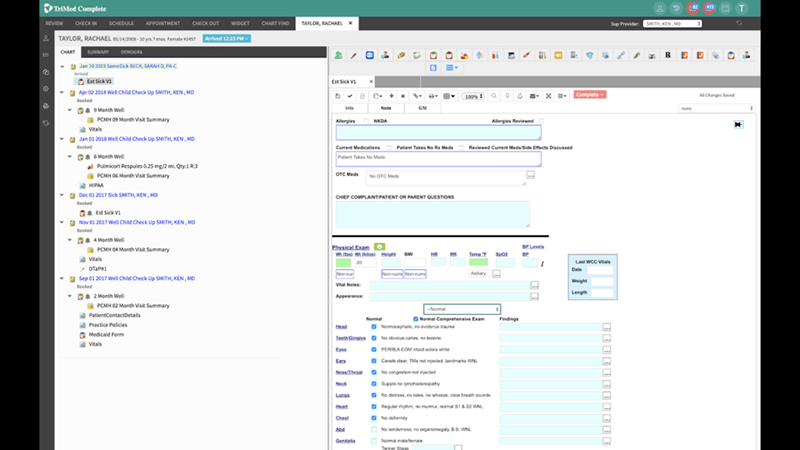Click the bell reminder icon in note toolbar

click(x=521, y=96)
